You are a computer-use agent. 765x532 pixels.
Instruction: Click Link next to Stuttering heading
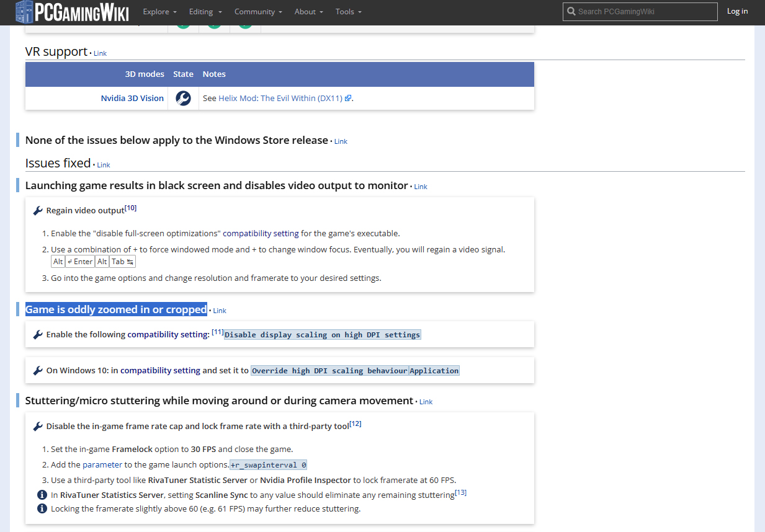[426, 402]
